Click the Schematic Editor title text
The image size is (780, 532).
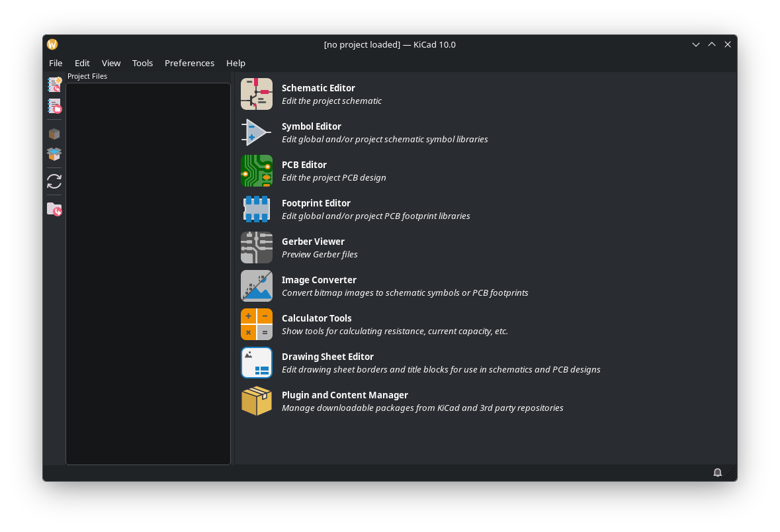pyautogui.click(x=318, y=88)
